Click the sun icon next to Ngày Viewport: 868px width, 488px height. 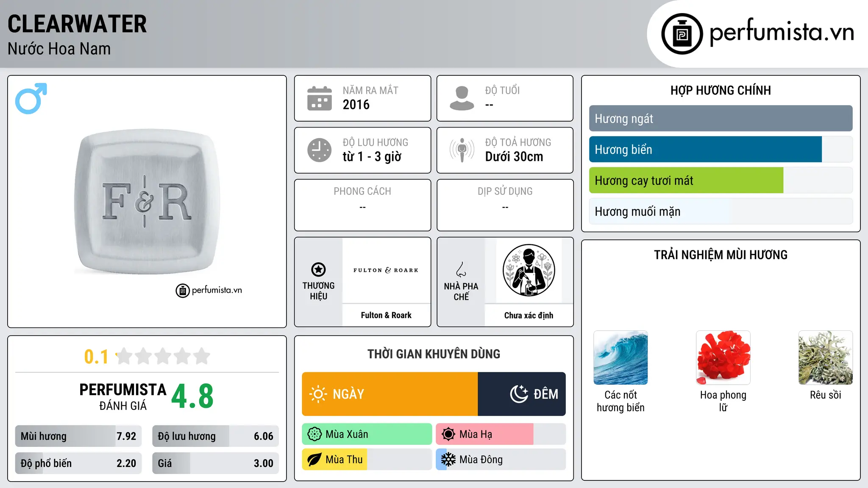click(x=318, y=394)
